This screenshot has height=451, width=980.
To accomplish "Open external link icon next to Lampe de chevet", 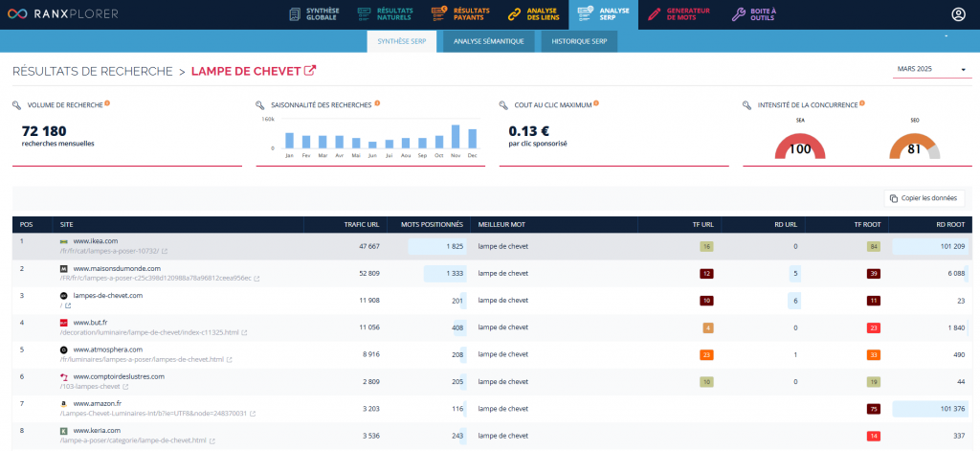I will 309,71.
